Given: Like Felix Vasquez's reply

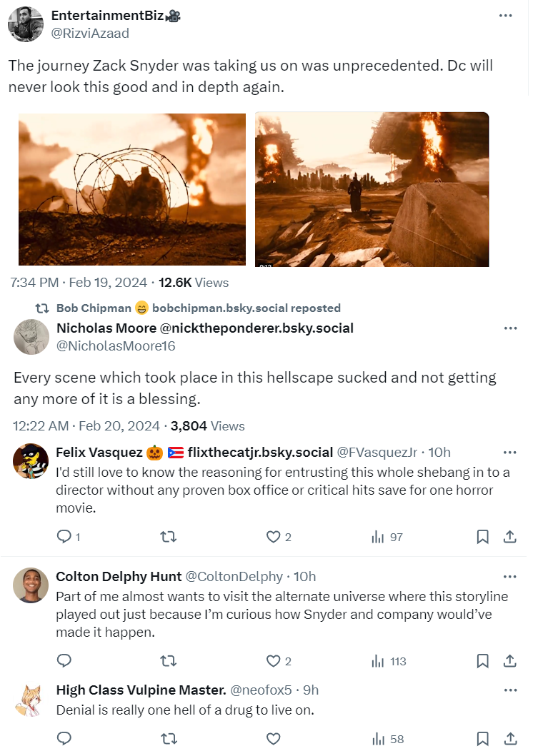Looking at the screenshot, I should (x=272, y=537).
